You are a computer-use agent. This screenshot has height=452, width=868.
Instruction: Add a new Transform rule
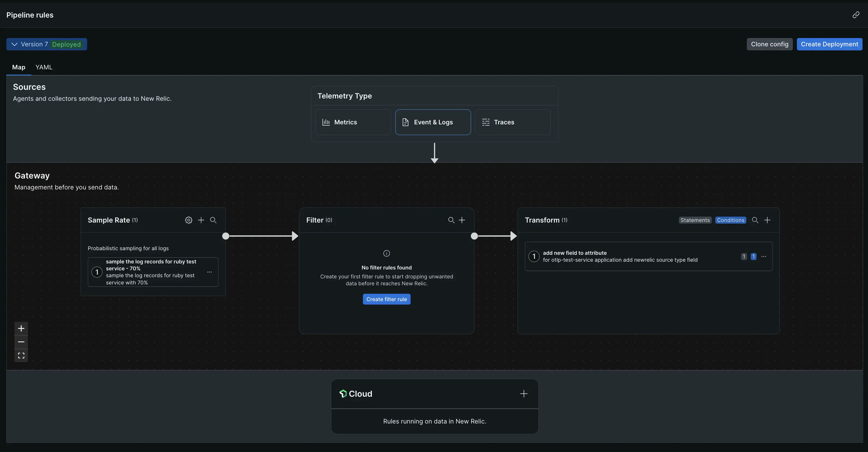[767, 220]
